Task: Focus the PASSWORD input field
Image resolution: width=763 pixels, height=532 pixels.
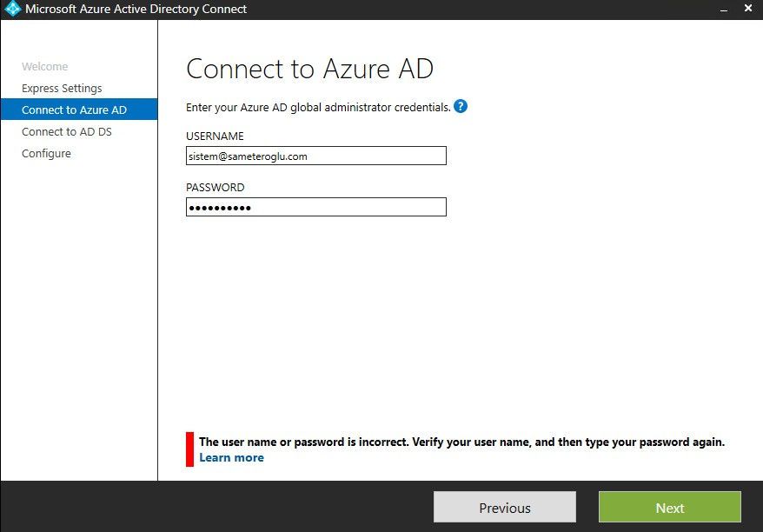Action: click(315, 207)
